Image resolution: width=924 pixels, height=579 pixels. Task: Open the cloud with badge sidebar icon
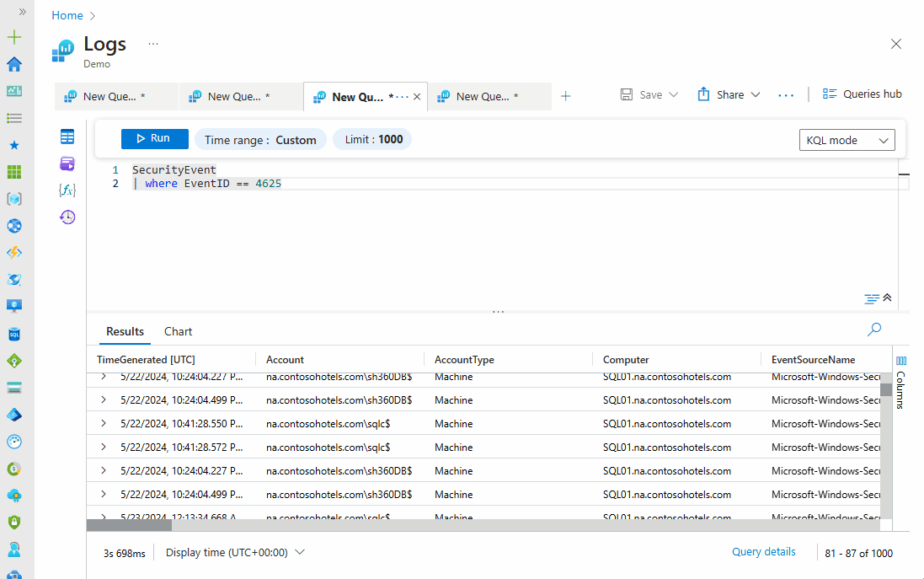14,496
